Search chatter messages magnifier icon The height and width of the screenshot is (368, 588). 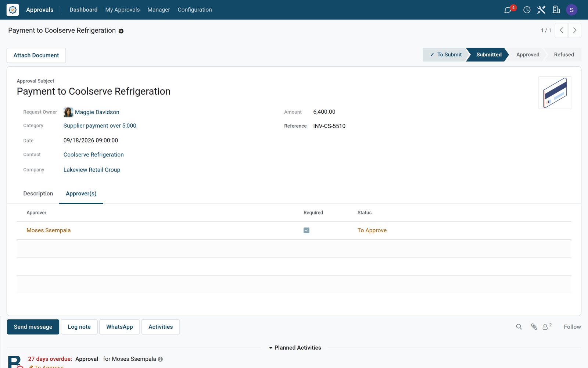[519, 327]
